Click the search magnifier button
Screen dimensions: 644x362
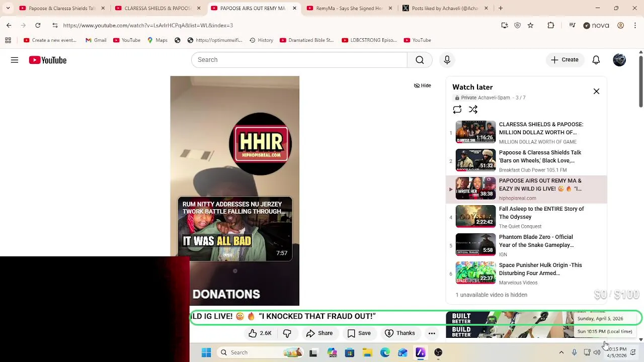[420, 60]
